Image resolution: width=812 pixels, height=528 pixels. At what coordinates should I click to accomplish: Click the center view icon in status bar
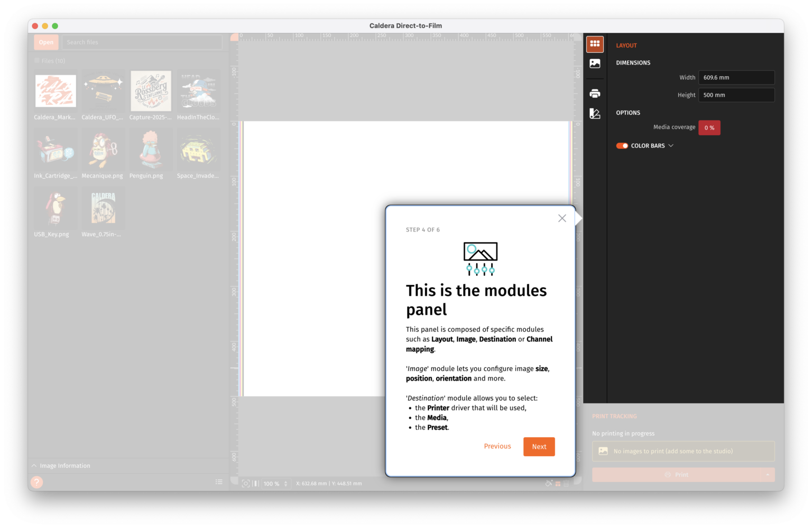pos(246,483)
